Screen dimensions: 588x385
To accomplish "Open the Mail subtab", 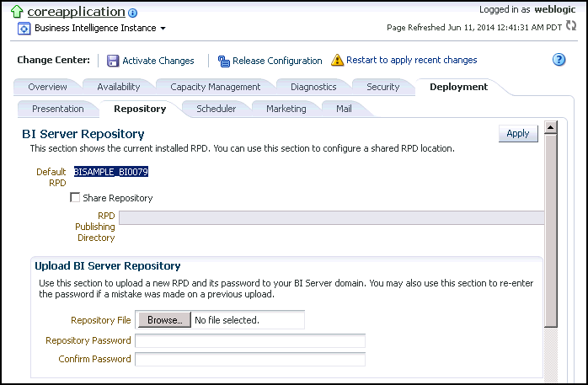I will 344,109.
